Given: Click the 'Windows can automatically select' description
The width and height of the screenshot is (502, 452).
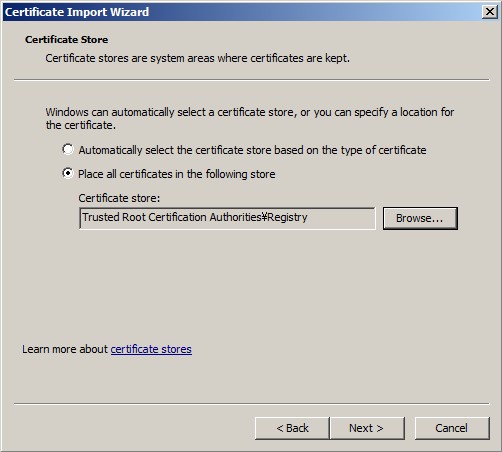Looking at the screenshot, I should coord(250,112).
